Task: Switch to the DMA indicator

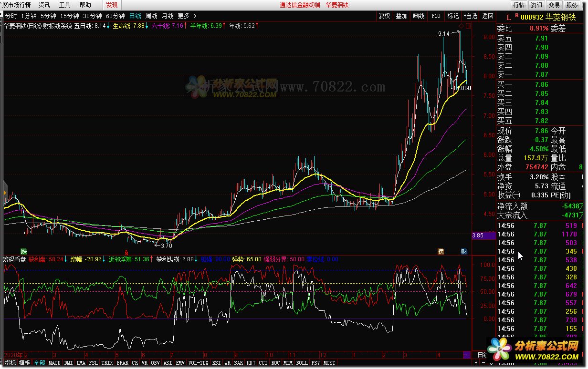Action: (81, 363)
